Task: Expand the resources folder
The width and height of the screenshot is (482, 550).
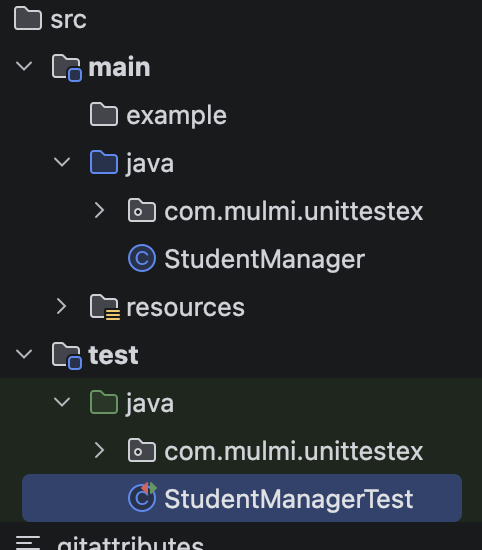Action: click(61, 306)
